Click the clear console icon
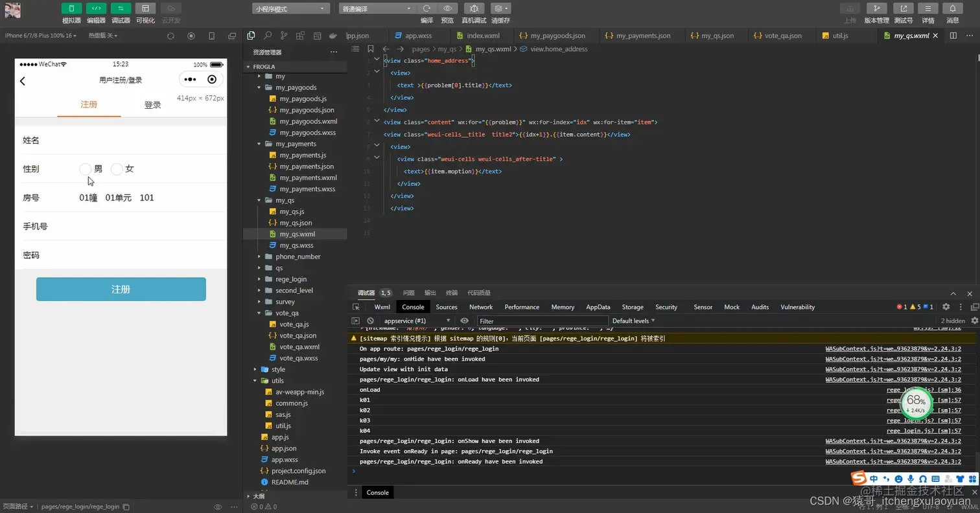This screenshot has width=980, height=513. [370, 321]
